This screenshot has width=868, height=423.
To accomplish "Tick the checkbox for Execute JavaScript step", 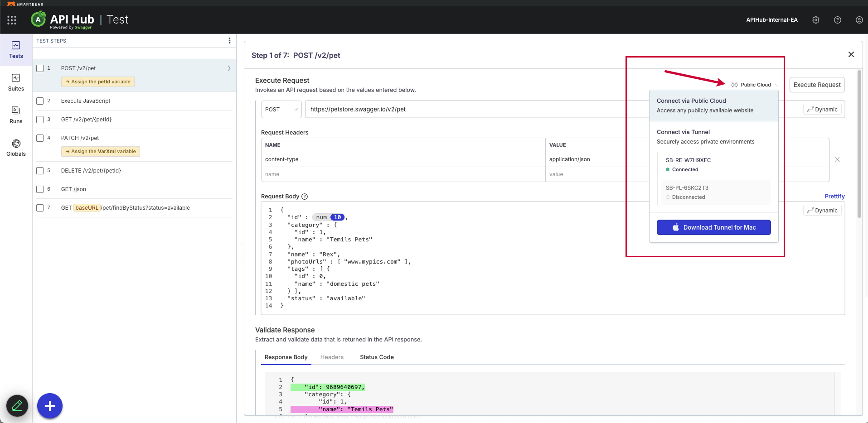I will point(40,101).
